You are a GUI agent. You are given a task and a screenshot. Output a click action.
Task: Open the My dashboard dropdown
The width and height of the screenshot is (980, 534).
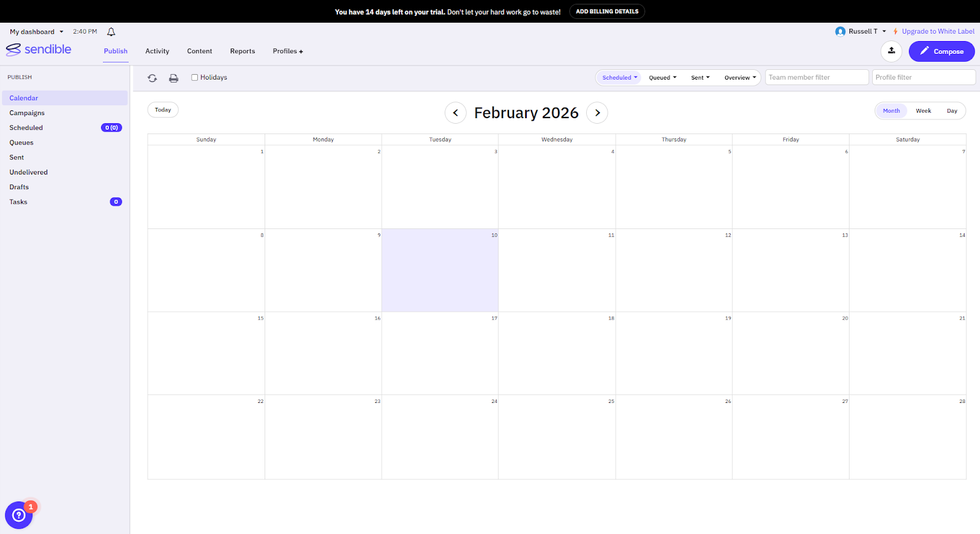point(36,32)
